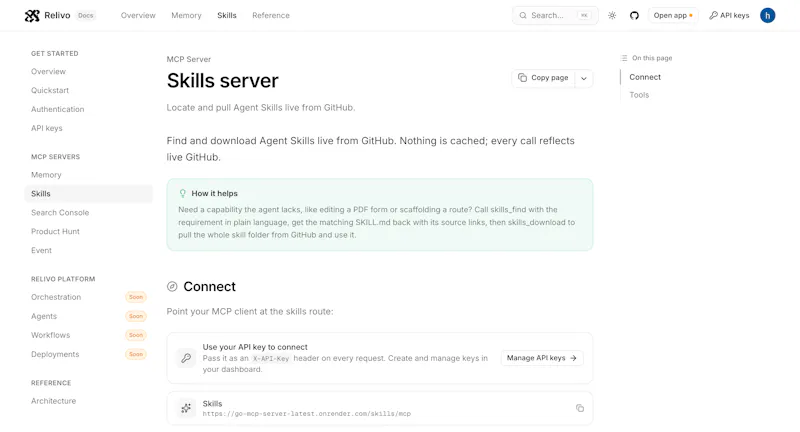Open Quickstart in the sidebar
The width and height of the screenshot is (800, 432).
(x=50, y=90)
